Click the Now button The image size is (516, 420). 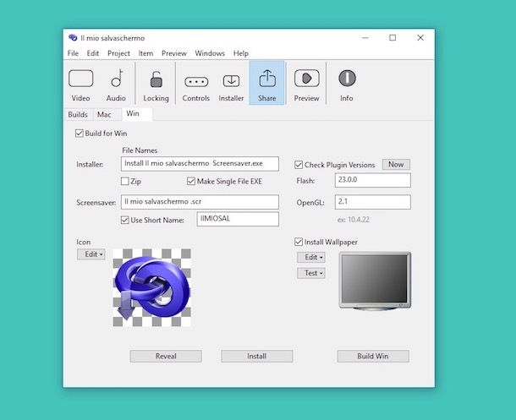[x=396, y=164]
